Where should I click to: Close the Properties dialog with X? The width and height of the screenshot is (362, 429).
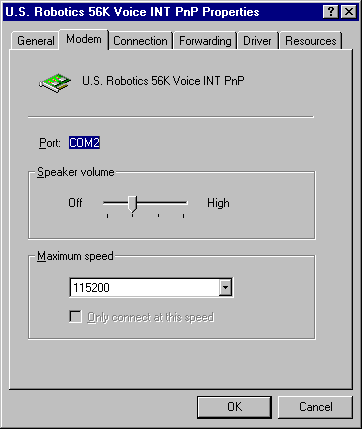pos(349,12)
